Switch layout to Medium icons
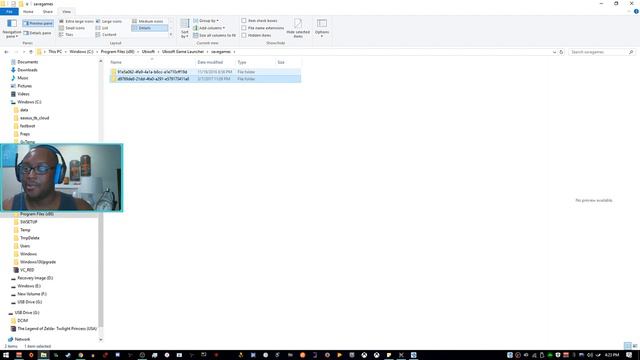 (x=148, y=21)
